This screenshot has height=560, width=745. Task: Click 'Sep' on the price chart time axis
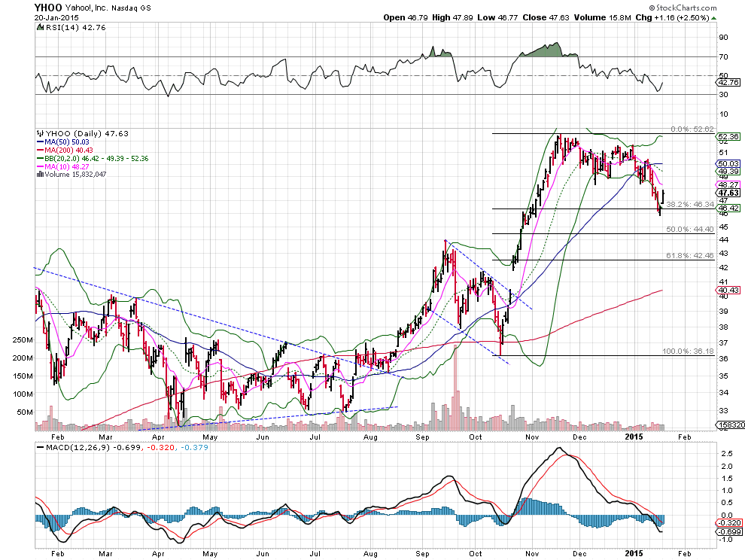pyautogui.click(x=422, y=437)
